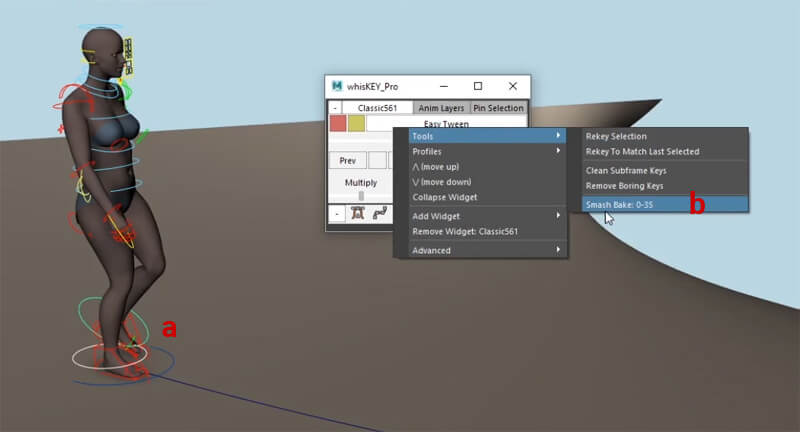Click the character rig icon in bottom widget row
The width and height of the screenshot is (800, 432).
tap(358, 213)
